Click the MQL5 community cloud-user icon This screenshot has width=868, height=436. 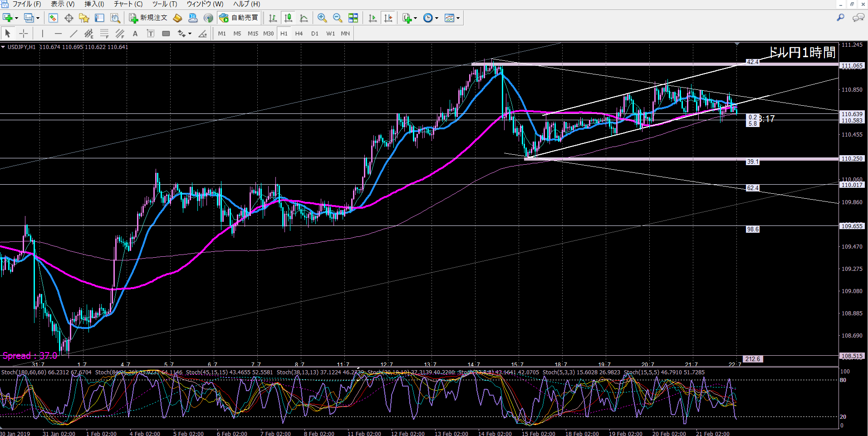pos(193,18)
